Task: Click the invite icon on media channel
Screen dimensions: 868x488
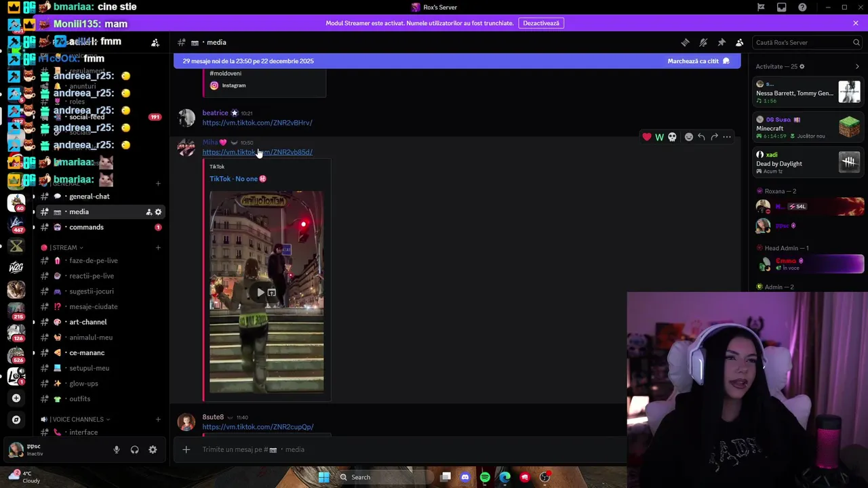Action: coord(149,212)
